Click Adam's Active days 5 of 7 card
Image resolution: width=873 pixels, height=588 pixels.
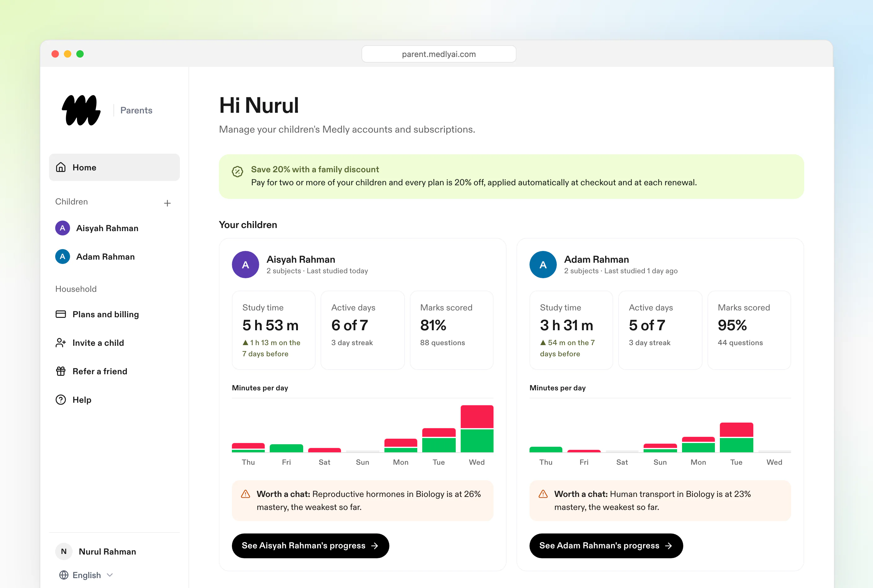[x=660, y=330]
